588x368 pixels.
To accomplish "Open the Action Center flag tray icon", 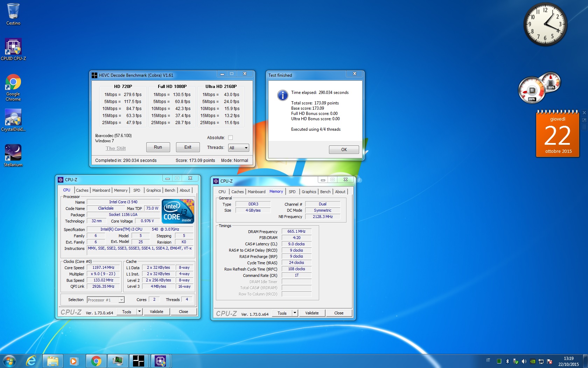I will tap(549, 361).
